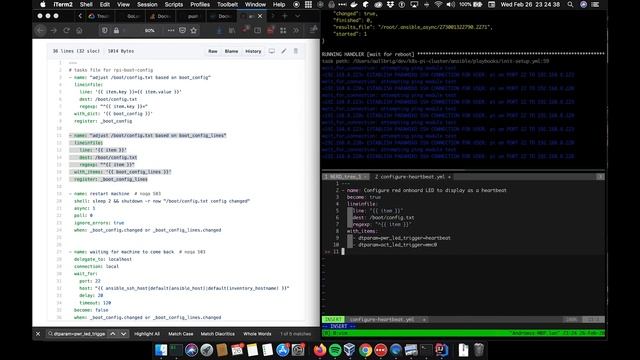This screenshot has height=360, width=640.
Task: Open the file History
Action: (253, 51)
